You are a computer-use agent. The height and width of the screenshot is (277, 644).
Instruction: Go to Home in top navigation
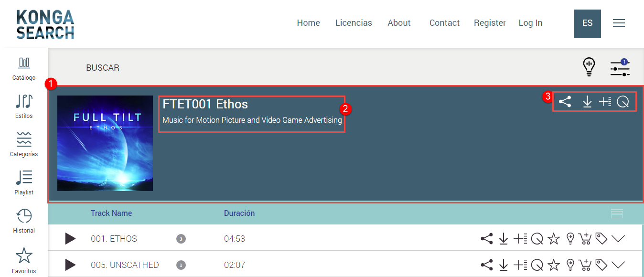(309, 23)
